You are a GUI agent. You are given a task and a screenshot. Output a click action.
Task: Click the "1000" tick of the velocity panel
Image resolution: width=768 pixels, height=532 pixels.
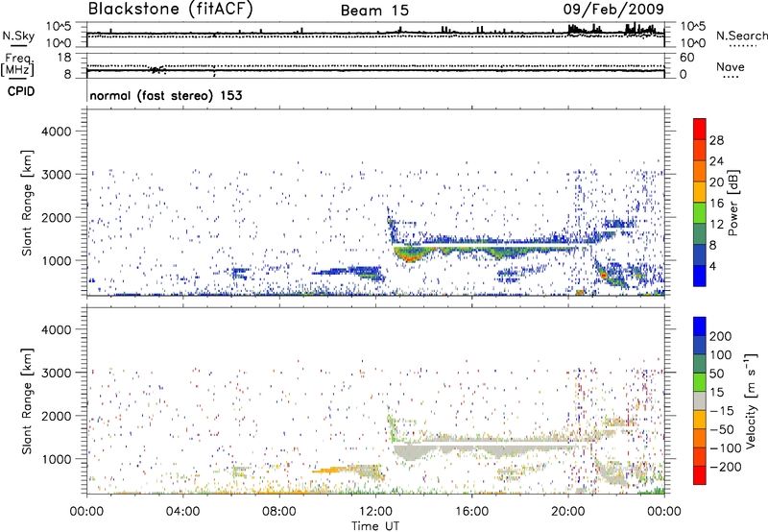[x=57, y=458]
